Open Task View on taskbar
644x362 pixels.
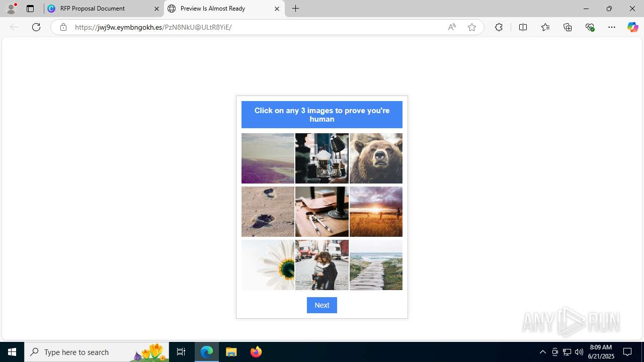coord(181,352)
